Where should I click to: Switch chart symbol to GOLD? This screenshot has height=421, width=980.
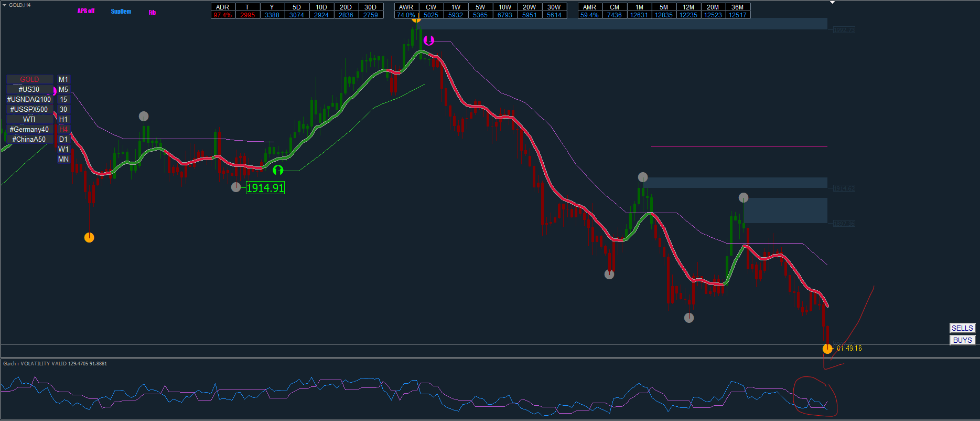(30, 79)
